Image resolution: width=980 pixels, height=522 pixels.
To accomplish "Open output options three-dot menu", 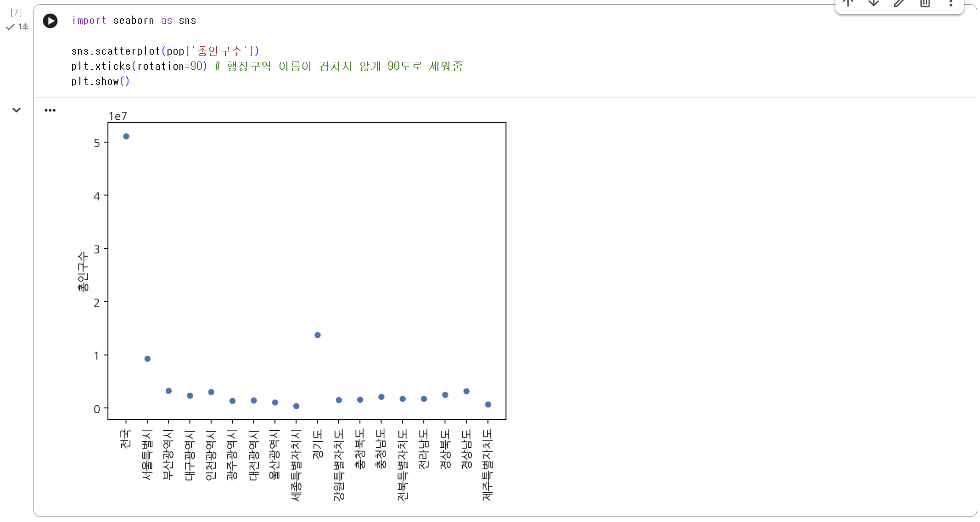I will [x=50, y=110].
